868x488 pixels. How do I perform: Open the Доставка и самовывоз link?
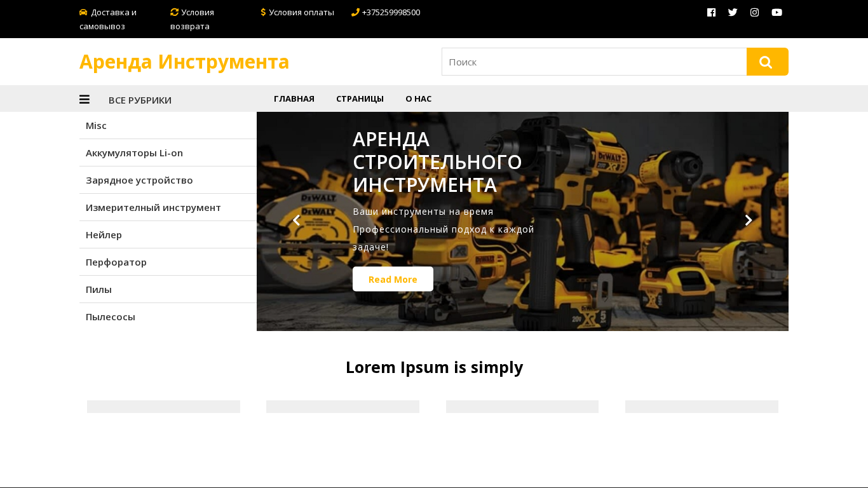coord(108,19)
